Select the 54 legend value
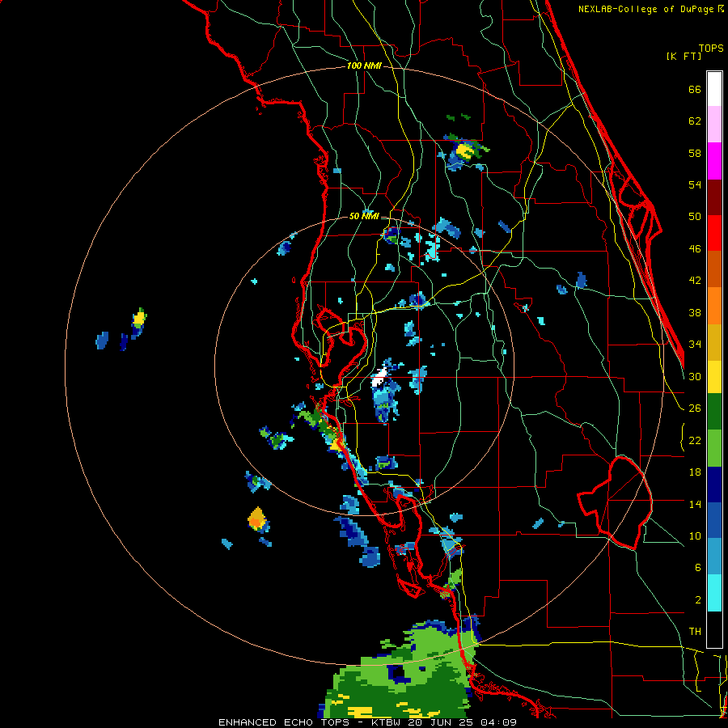Viewport: 728px width, 728px height. click(x=695, y=184)
